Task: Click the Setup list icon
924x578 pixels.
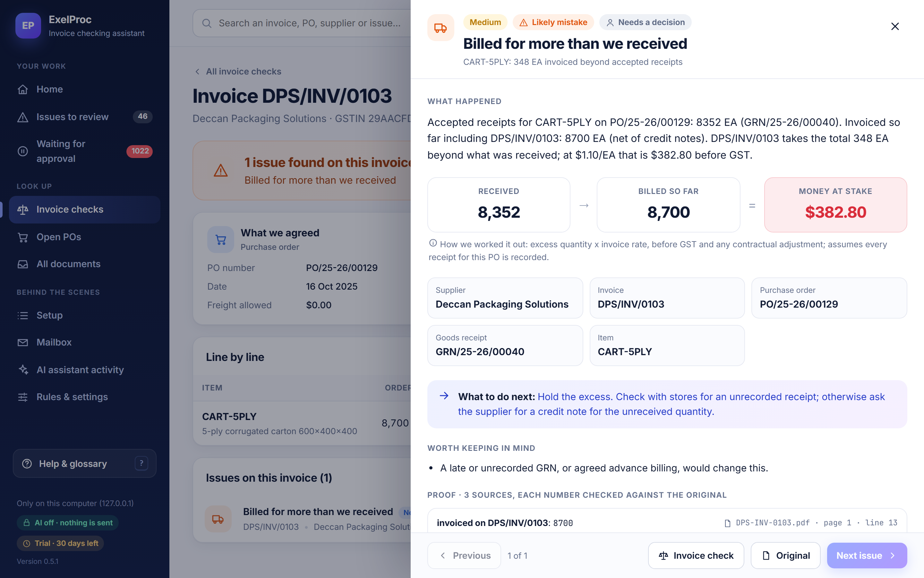Action: (x=23, y=315)
